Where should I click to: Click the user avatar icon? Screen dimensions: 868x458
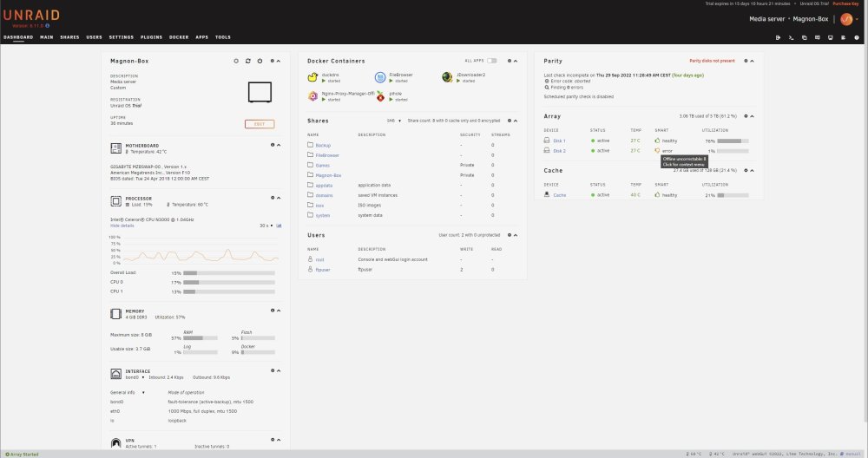846,19
